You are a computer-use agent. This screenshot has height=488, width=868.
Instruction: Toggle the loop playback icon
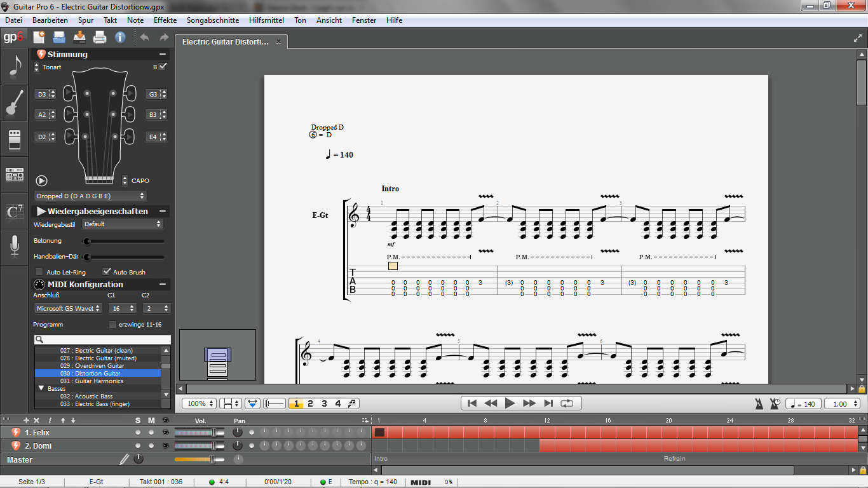(567, 403)
